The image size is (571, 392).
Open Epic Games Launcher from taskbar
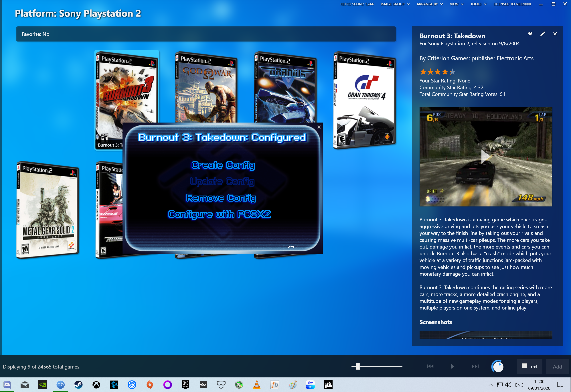[x=185, y=385]
